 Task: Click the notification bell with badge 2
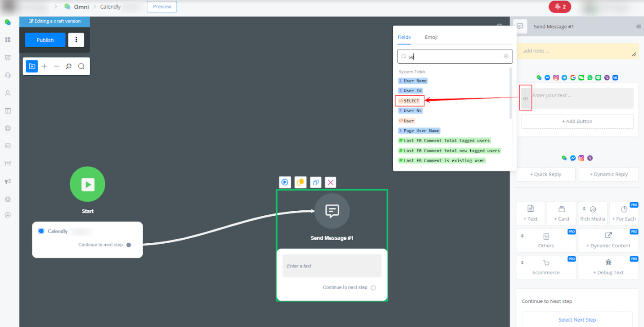[559, 7]
